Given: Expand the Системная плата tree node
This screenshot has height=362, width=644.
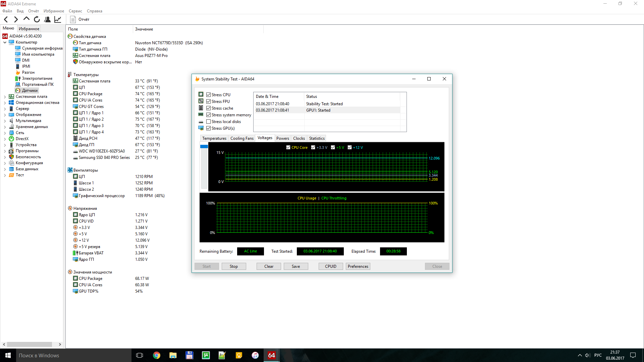Looking at the screenshot, I should [x=5, y=97].
